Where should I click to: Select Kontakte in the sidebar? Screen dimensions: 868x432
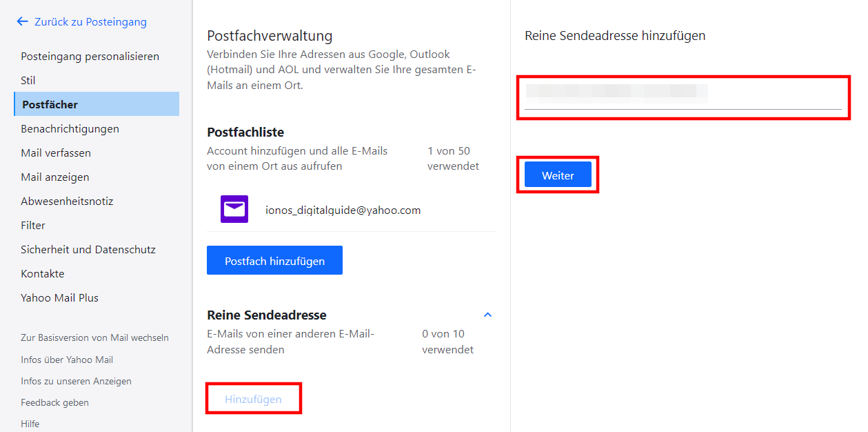[43, 274]
